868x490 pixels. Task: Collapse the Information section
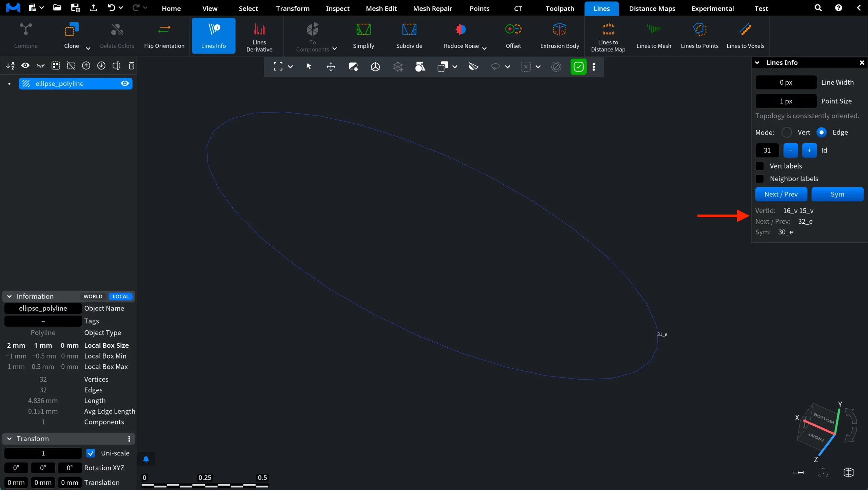tap(9, 296)
